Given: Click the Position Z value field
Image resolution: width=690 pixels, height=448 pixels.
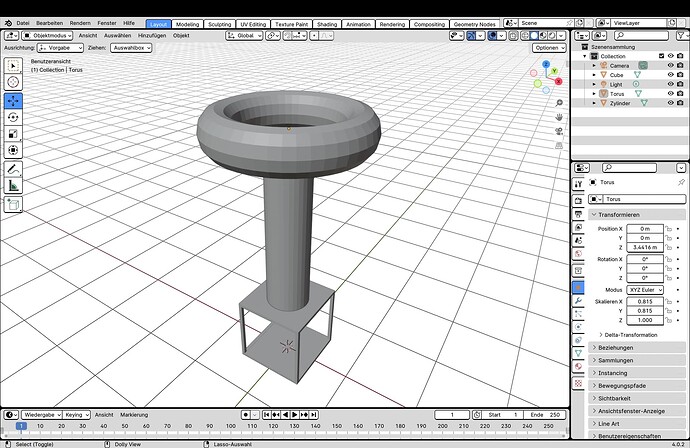Looking at the screenshot, I should click(645, 247).
